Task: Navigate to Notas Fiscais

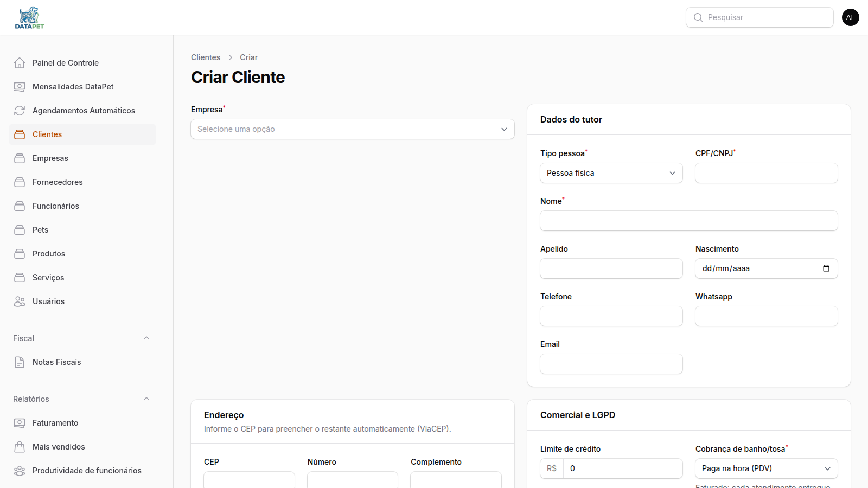Action: (x=82, y=362)
